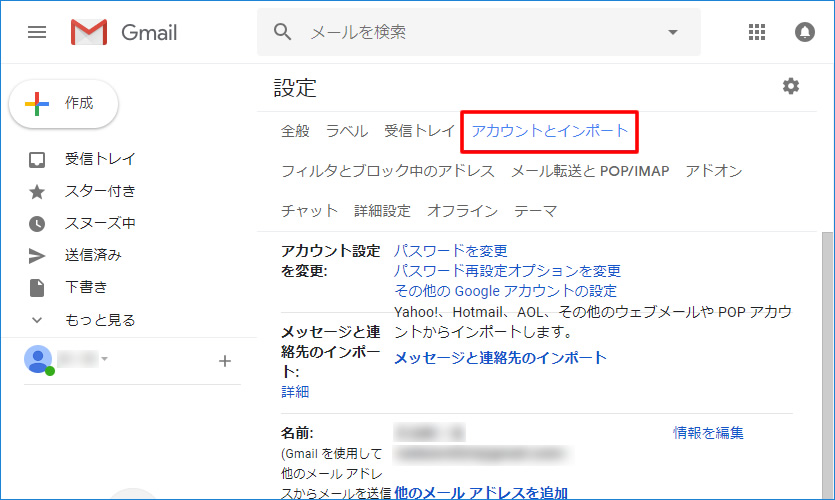835x500 pixels.
Task: Click the starred star icon
Action: point(37,192)
